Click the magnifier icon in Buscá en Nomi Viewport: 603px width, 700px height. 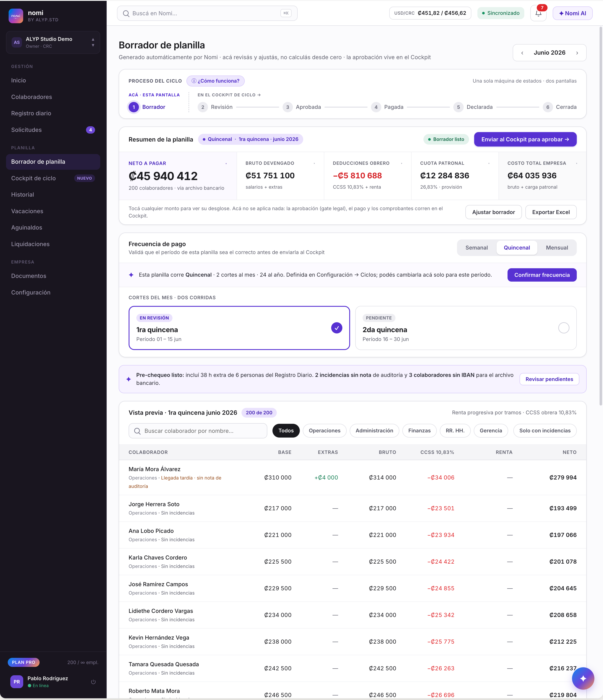[x=126, y=14]
